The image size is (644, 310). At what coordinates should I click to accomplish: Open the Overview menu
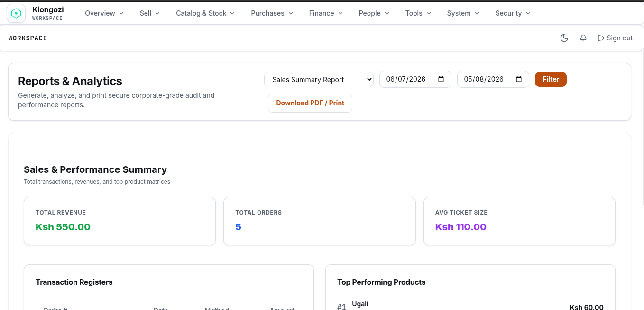(104, 13)
